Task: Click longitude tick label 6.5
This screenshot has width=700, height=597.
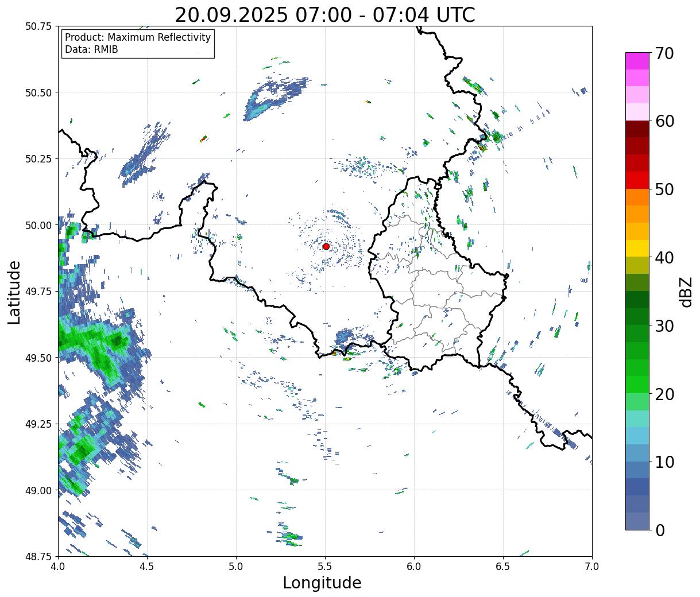Action: 503,567
